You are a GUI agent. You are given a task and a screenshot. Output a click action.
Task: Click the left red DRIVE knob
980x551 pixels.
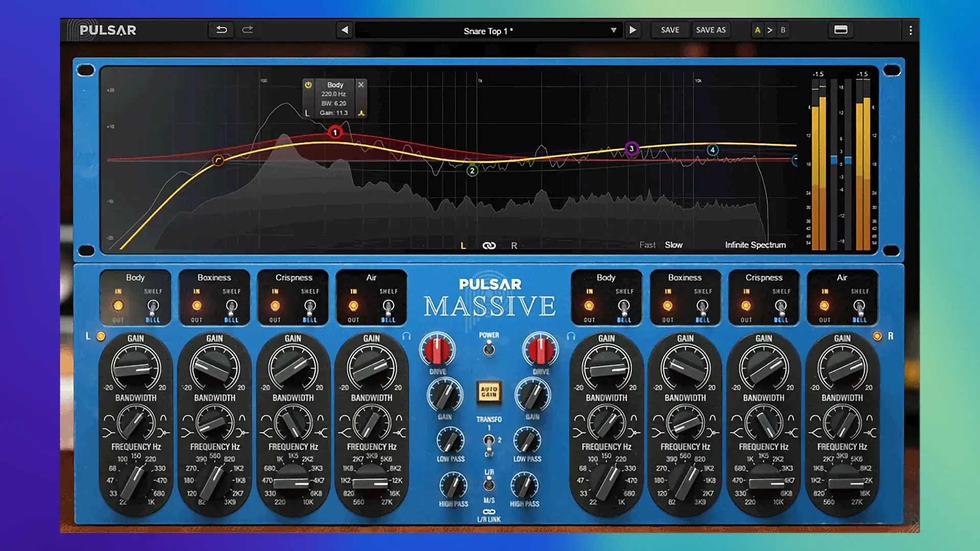pyautogui.click(x=437, y=350)
